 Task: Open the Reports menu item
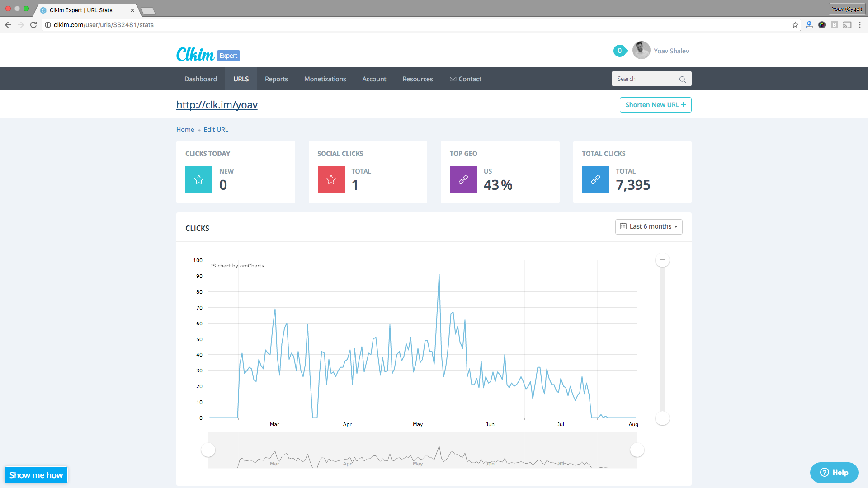pos(276,79)
